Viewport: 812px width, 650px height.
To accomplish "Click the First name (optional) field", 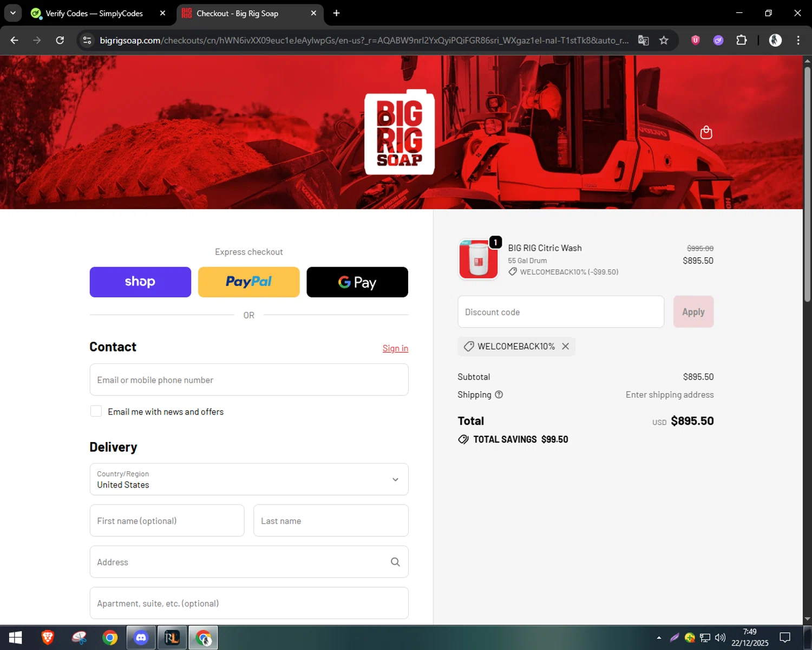I will [x=167, y=521].
